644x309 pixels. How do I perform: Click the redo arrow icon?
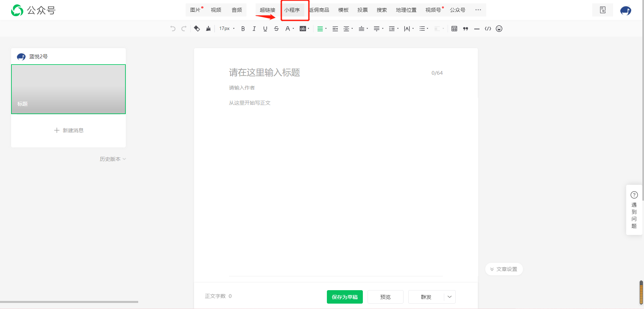tap(184, 29)
